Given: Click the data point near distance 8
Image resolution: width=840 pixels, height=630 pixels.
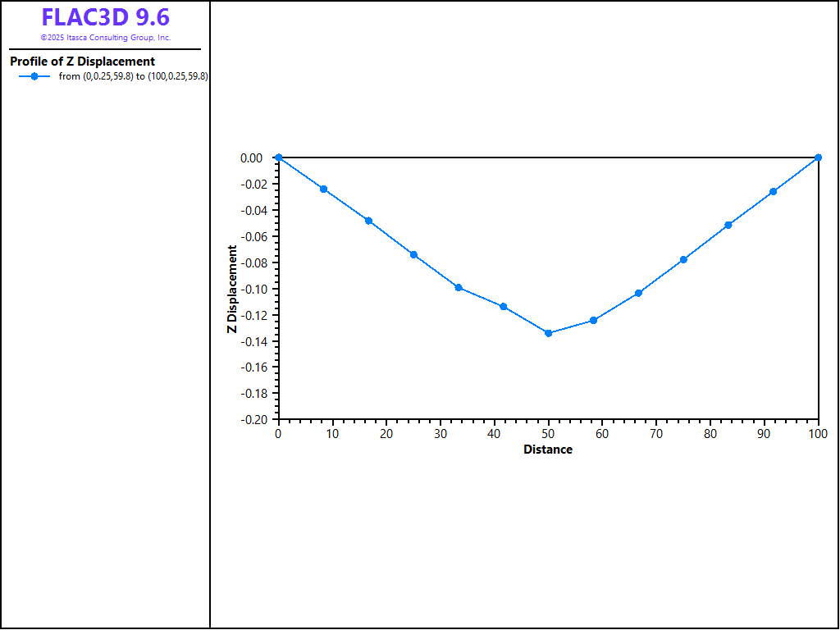Looking at the screenshot, I should pyautogui.click(x=323, y=189).
